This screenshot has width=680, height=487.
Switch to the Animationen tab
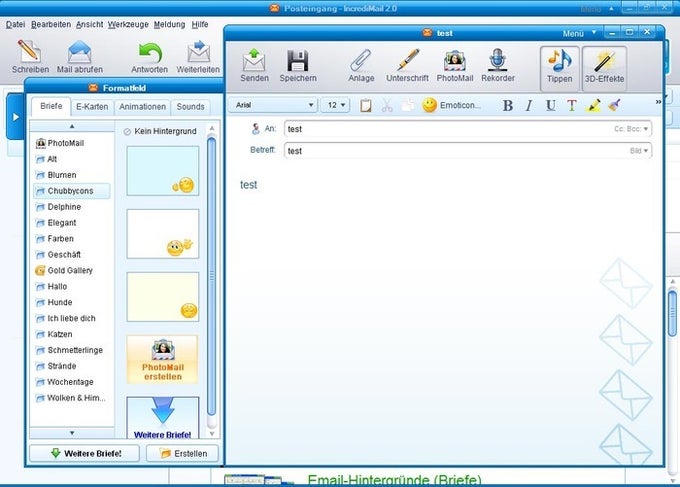click(x=142, y=107)
